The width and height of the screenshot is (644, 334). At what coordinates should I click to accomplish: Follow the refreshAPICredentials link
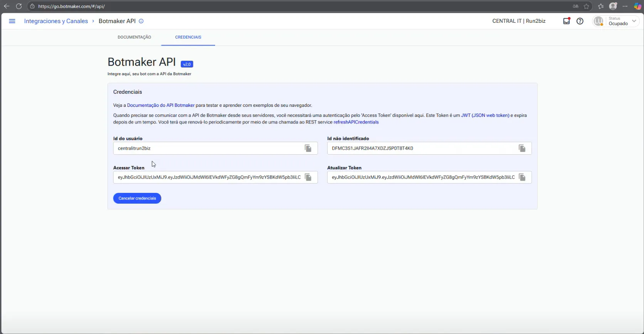tap(356, 122)
